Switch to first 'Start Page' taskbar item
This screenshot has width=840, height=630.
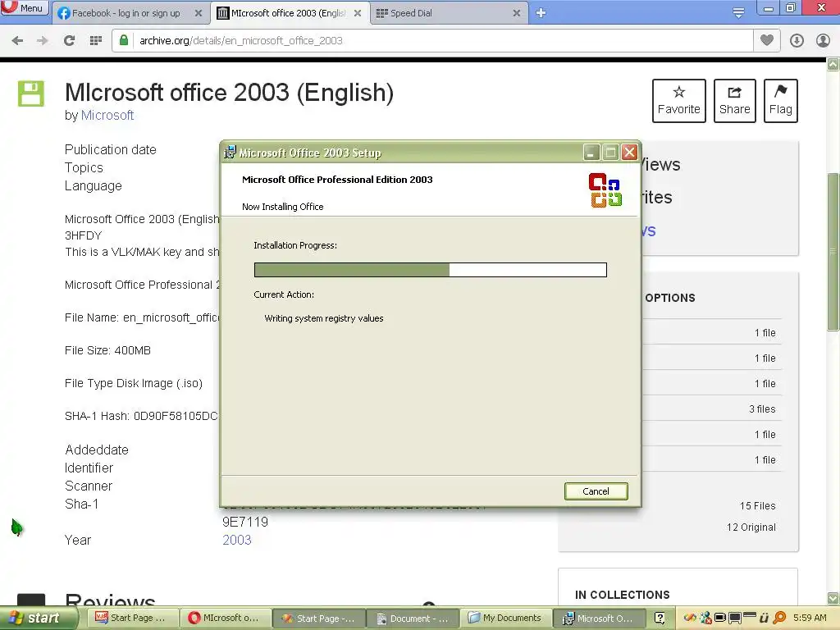(x=132, y=619)
